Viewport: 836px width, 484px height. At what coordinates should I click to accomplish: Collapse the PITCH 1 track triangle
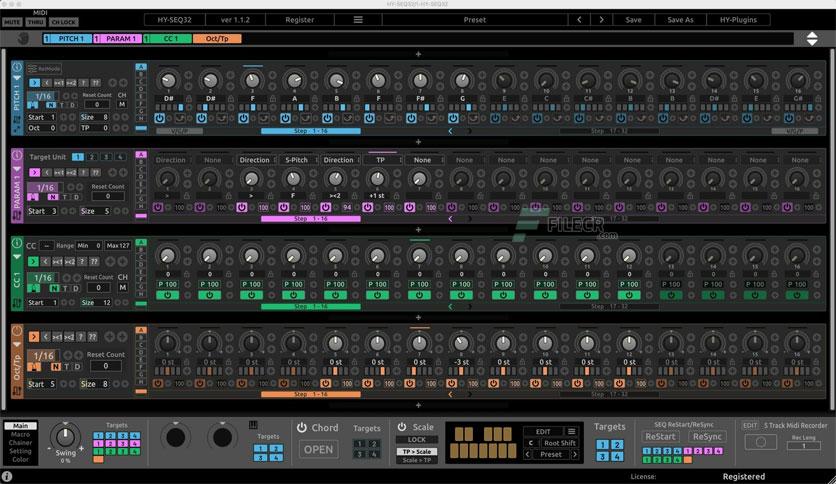click(17, 78)
